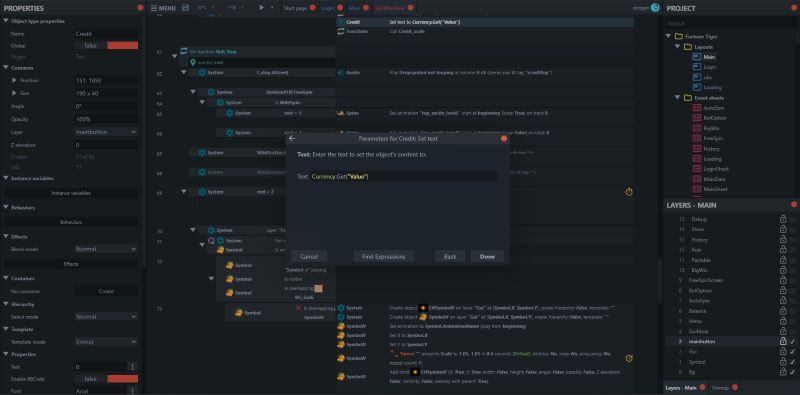This screenshot has height=395, width=800.
Task: Click the lock icon on Symbol layer
Action: [x=783, y=362]
